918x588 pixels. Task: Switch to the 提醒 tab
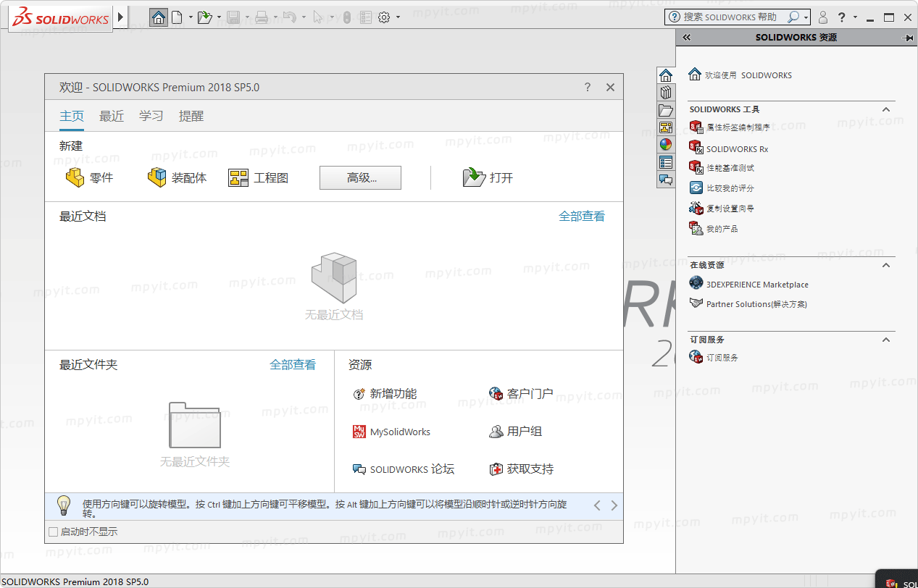pyautogui.click(x=191, y=116)
